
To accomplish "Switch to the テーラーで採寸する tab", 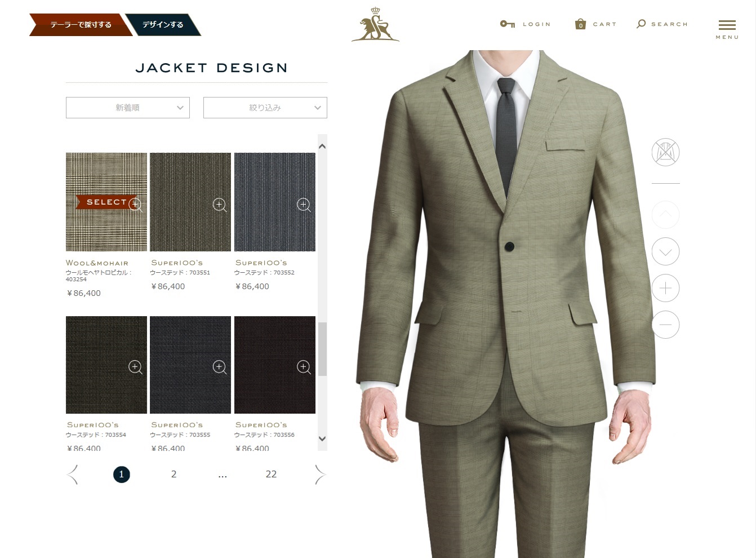I will [x=81, y=25].
